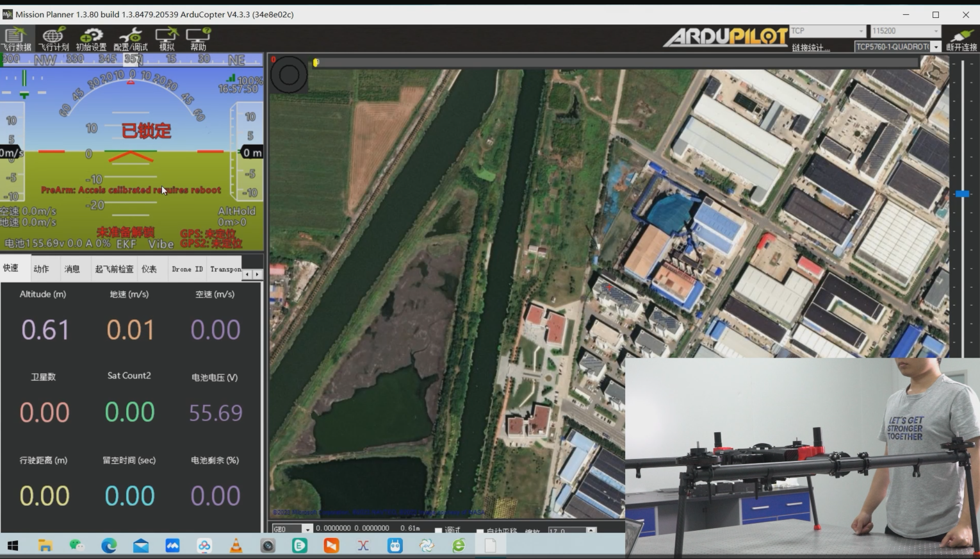Click the 行驶距离 (m) value 0.00
Viewport: 980px width, 559px height.
44,496
